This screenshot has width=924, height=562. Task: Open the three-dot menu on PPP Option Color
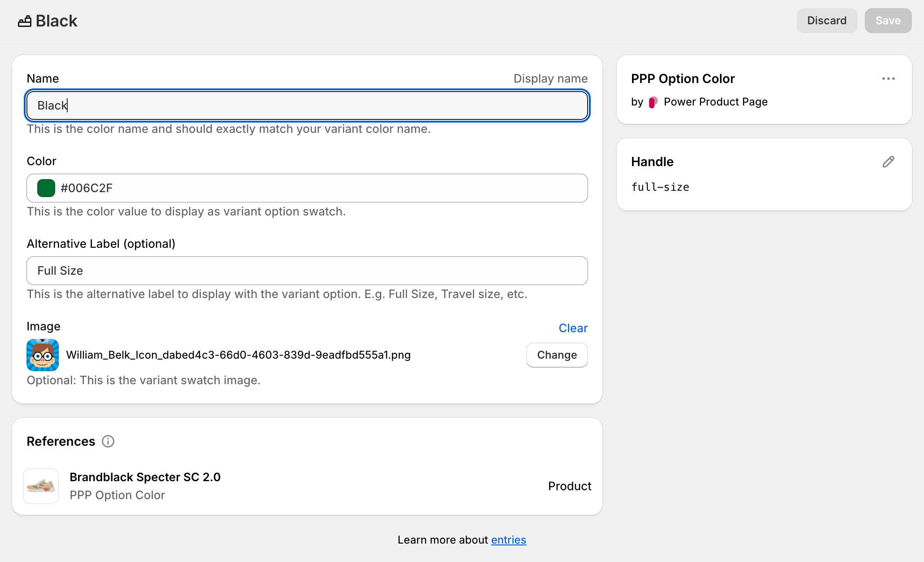(888, 79)
